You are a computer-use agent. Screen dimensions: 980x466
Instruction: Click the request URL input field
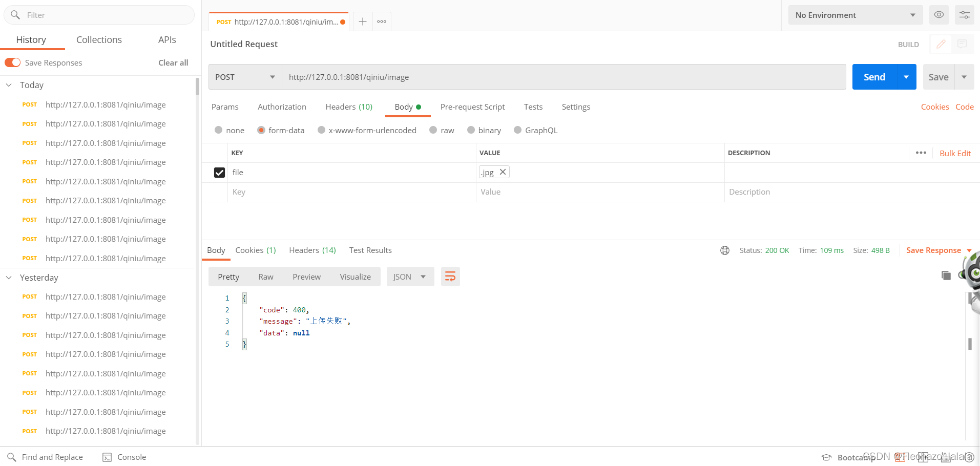[x=564, y=77]
